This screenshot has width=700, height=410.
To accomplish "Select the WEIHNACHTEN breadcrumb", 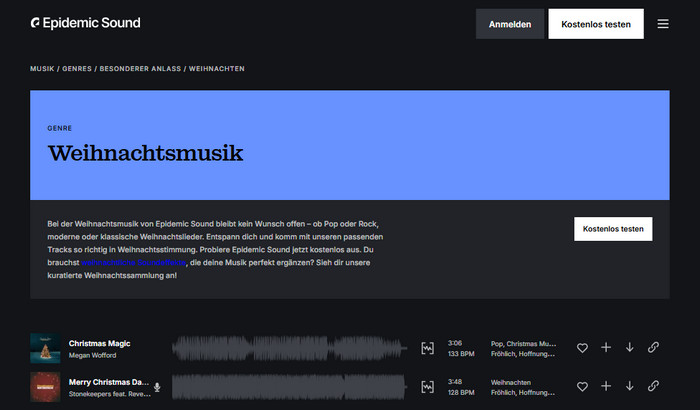I will [217, 69].
